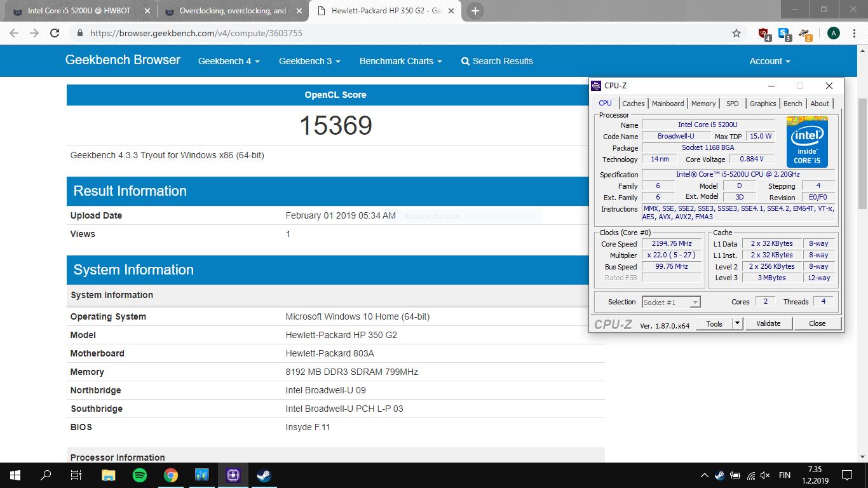Click the Multiplier value x 22.0

671,255
